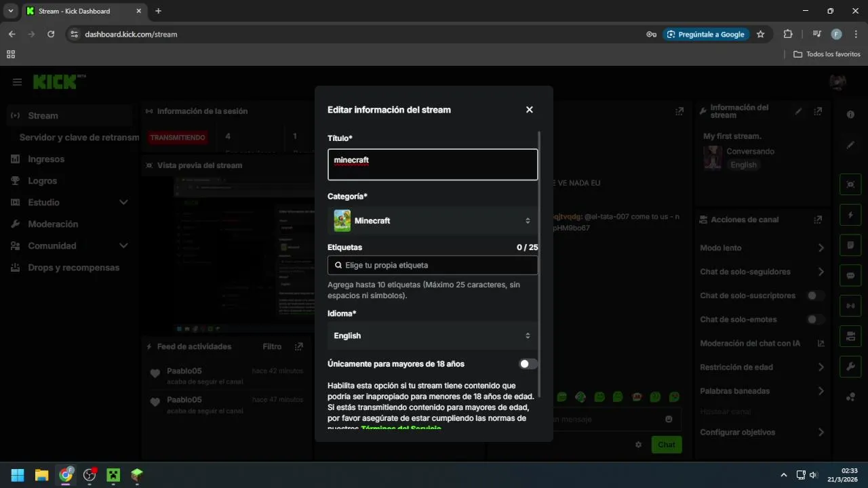868x488 pixels.
Task: Expand the Comunidad sidebar section chevron
Action: point(123,246)
